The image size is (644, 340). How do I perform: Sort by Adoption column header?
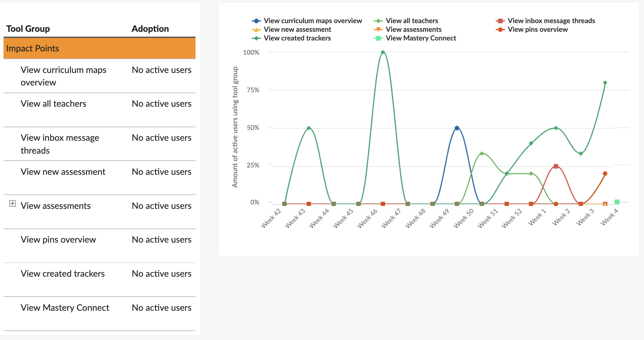150,29
